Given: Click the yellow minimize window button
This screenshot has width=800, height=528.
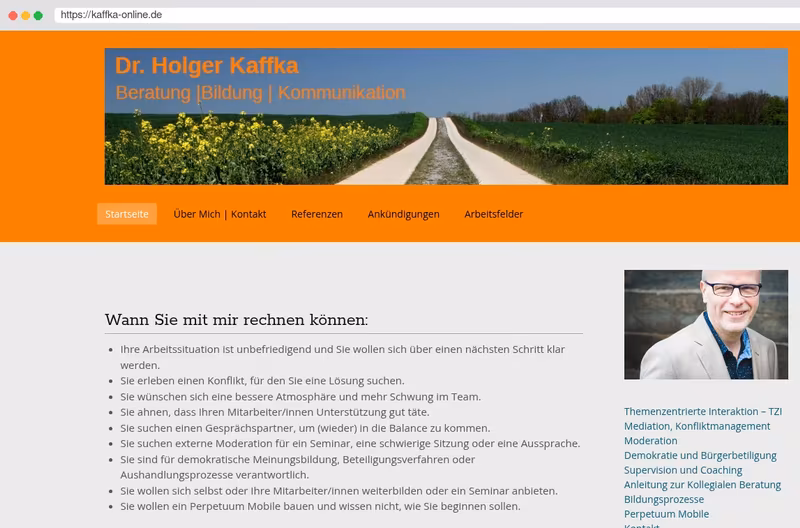Looking at the screenshot, I should tap(26, 15).
